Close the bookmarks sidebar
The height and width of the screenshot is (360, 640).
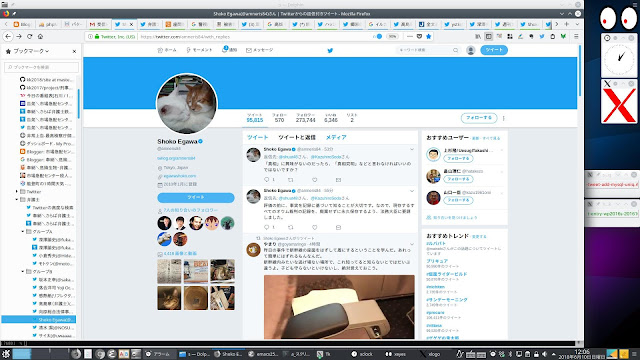[74, 51]
